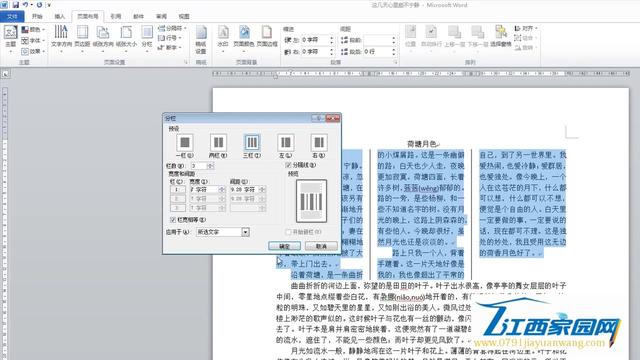Screen dimensions: 640x360
Task: Select the right-narrow (右) column preset
Action: point(319,146)
